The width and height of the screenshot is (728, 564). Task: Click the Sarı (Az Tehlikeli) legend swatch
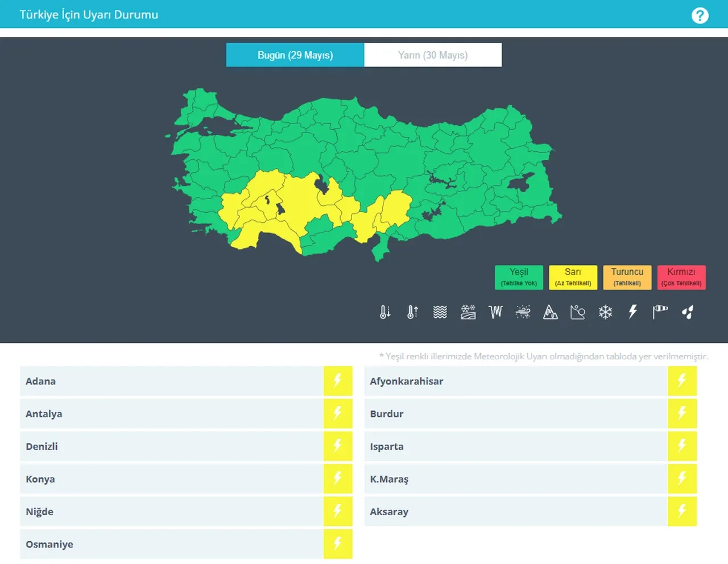[573, 277]
